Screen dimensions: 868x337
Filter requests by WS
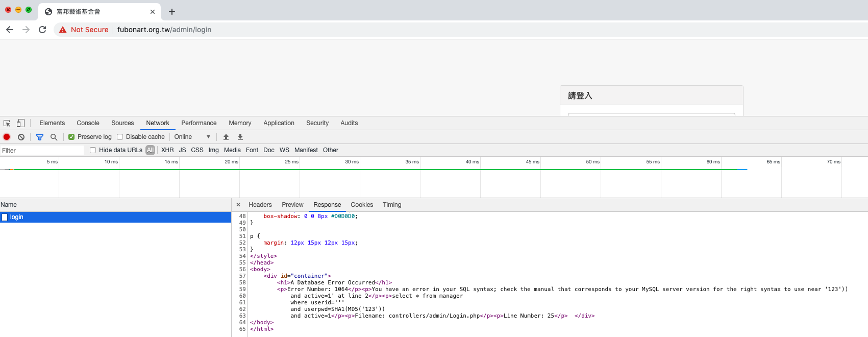(x=284, y=150)
